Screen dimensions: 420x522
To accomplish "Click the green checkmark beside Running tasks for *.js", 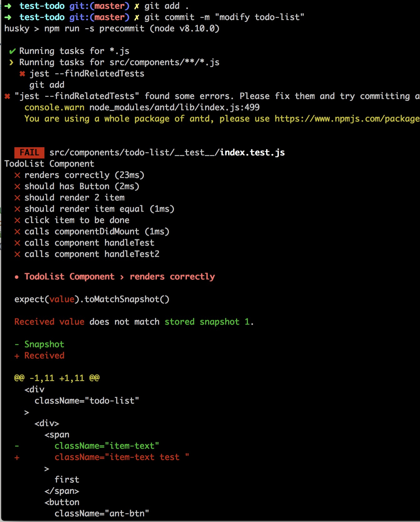I will click(x=12, y=51).
